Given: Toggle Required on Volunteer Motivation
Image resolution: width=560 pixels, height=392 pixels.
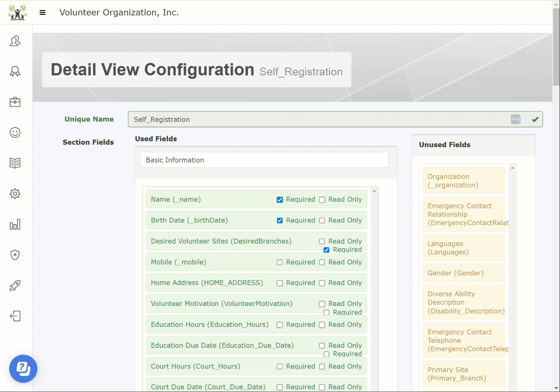Looking at the screenshot, I should 326,312.
